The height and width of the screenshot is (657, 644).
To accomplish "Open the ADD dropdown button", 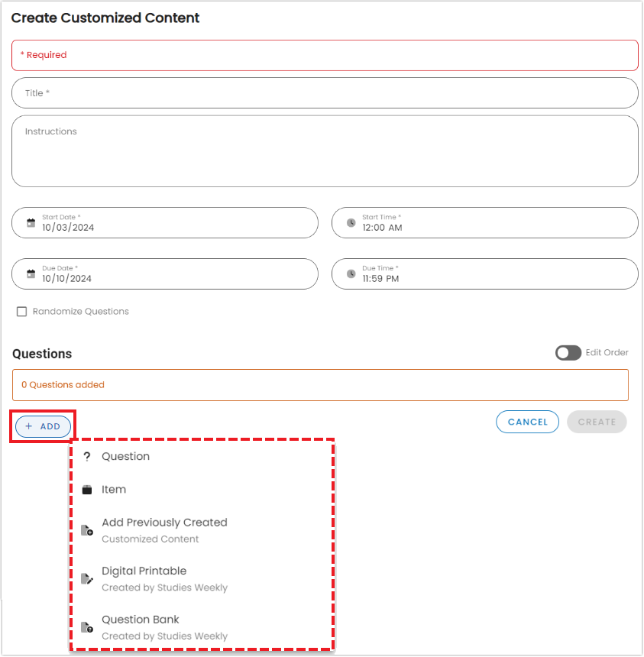I will 43,426.
